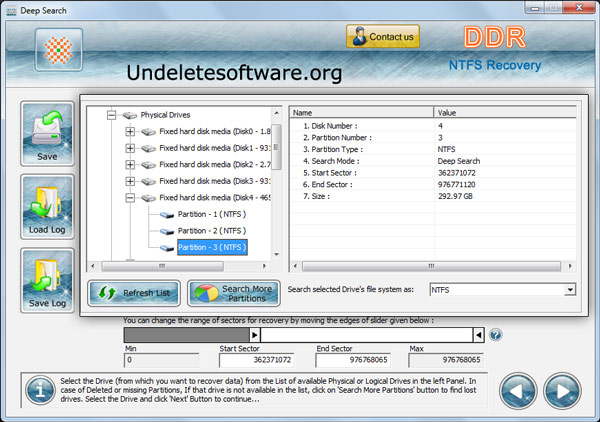Viewport: 600px width, 422px height.
Task: Expand the Disk3 fixed hard disk node
Action: (x=130, y=181)
